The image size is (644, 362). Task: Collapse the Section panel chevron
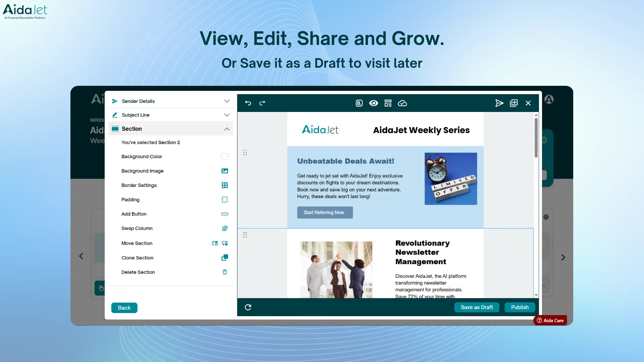(x=227, y=129)
